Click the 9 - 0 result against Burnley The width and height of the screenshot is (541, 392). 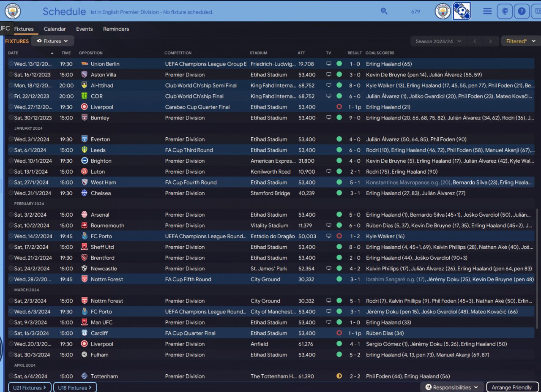[355, 118]
